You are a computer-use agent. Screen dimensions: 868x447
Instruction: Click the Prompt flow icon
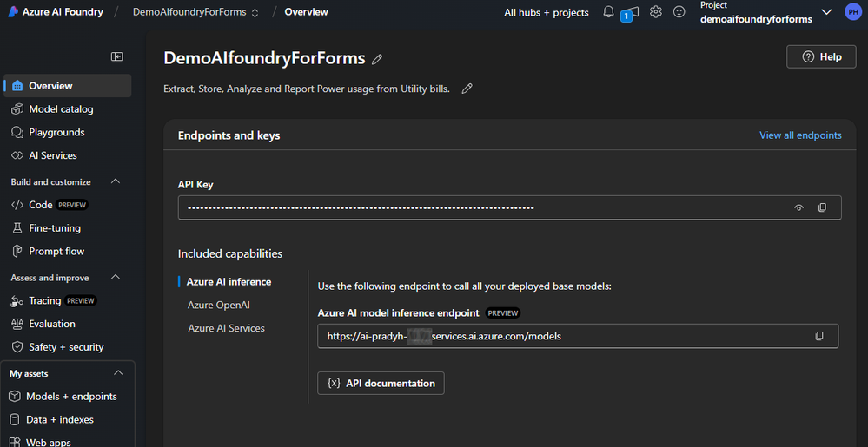click(17, 251)
